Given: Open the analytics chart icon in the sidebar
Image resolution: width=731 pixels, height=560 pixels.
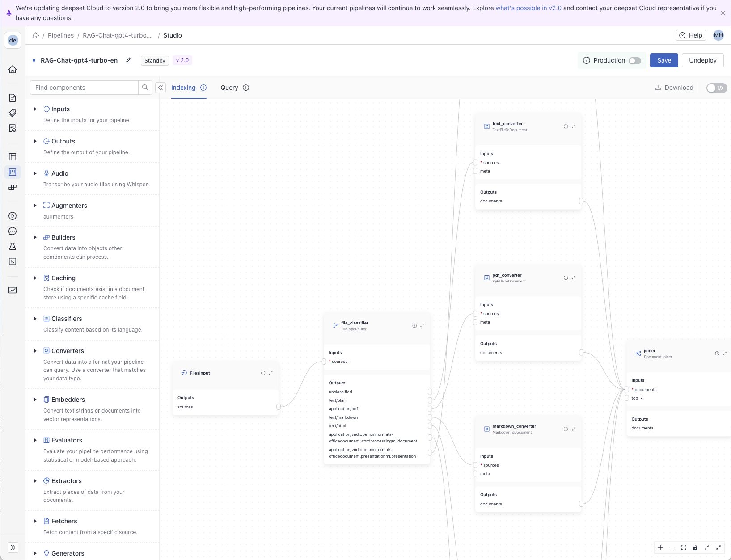Looking at the screenshot, I should tap(13, 291).
